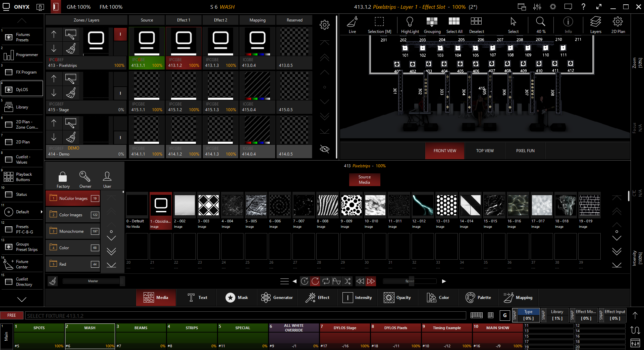Click the Source Media button
Image resolution: width=644 pixels, height=350 pixels.
[x=364, y=180]
